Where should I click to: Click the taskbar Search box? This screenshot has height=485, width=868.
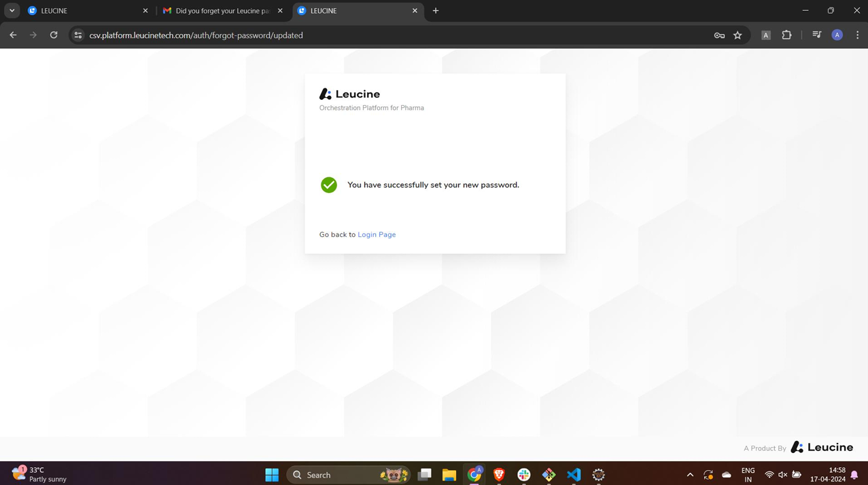pyautogui.click(x=349, y=475)
